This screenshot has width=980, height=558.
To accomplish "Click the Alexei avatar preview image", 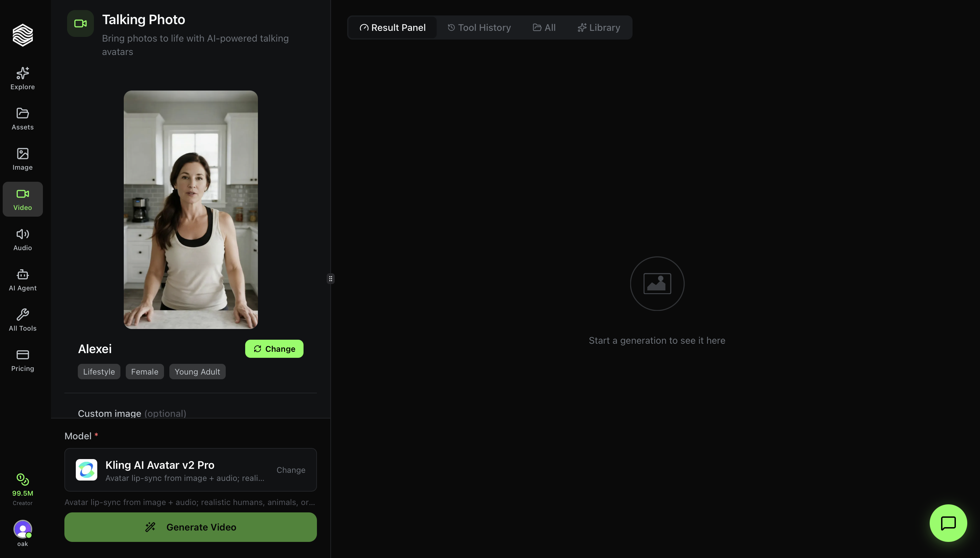I will tap(190, 209).
